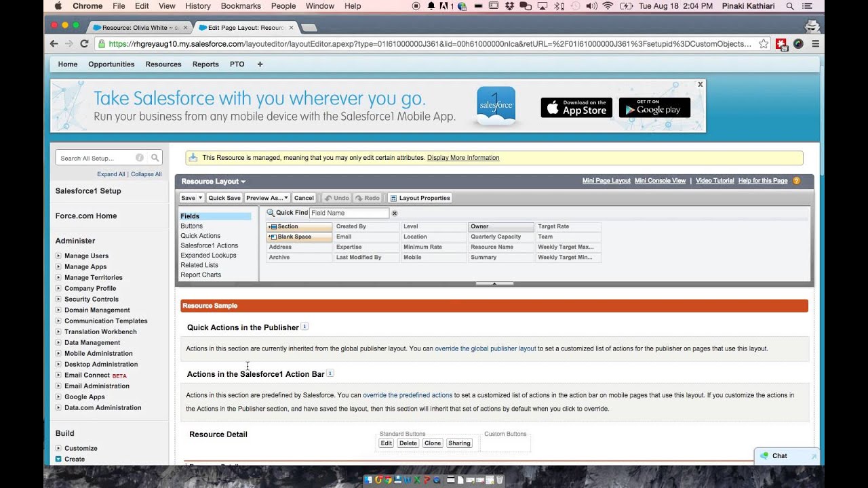This screenshot has width=868, height=488.
Task: Select the Blank Space element in the palette
Action: tap(299, 237)
